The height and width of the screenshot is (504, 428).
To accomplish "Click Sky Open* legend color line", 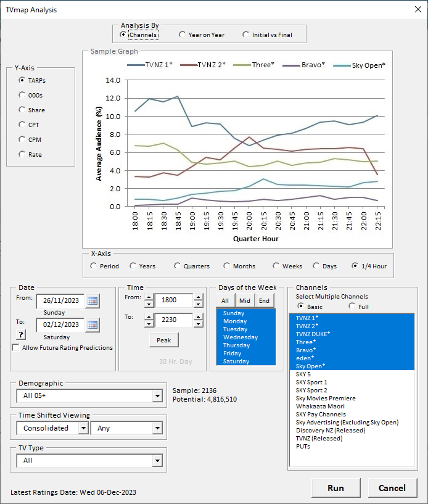I will [342, 65].
